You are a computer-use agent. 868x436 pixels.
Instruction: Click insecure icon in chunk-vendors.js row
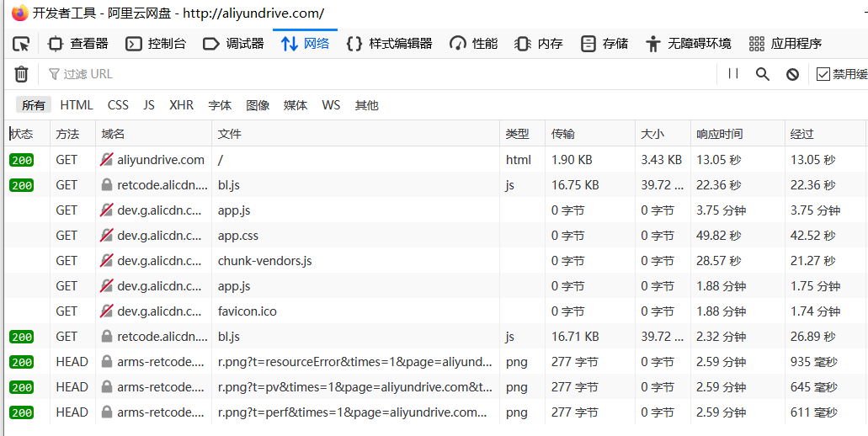[107, 261]
